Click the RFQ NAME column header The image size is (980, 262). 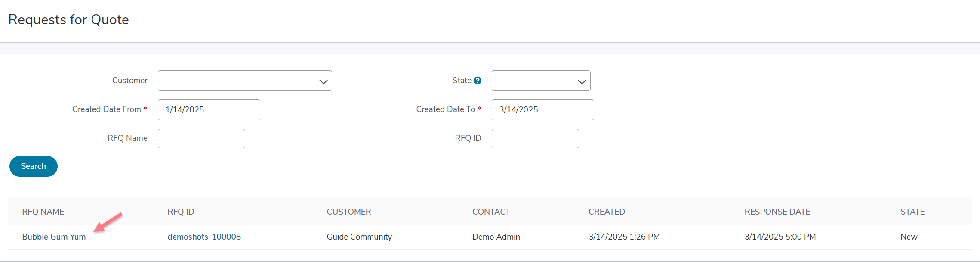pyautogui.click(x=43, y=212)
